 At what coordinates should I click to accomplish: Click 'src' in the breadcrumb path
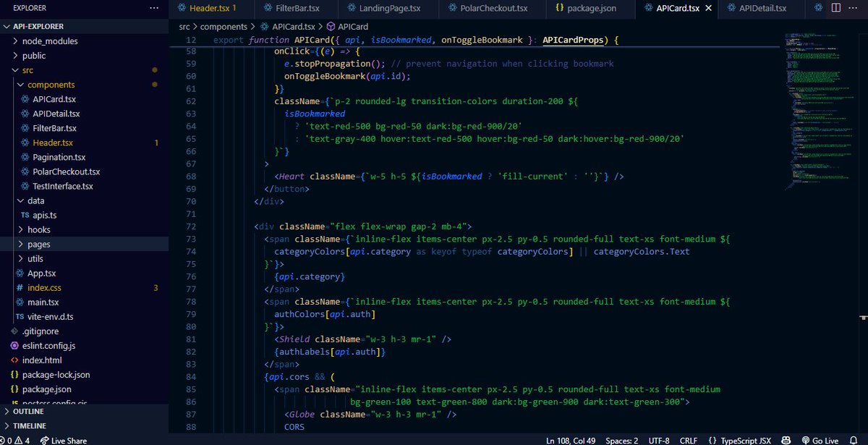click(x=184, y=27)
